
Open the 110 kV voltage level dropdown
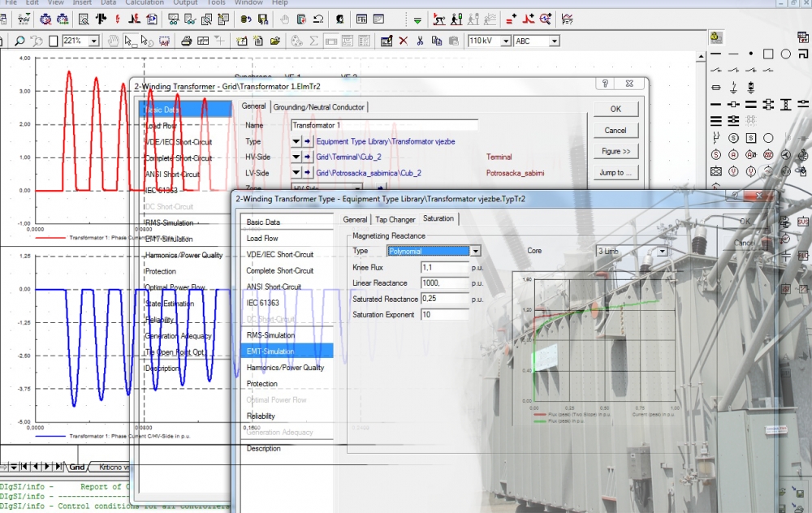pyautogui.click(x=505, y=41)
